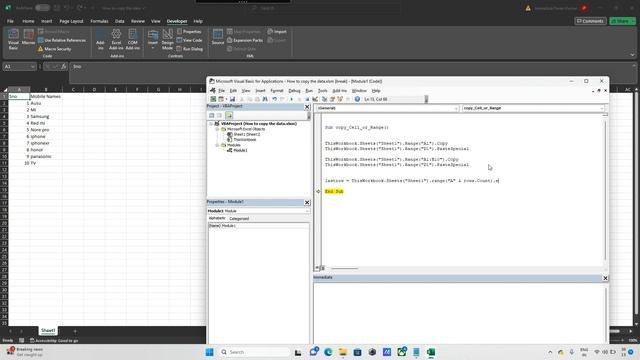Viewport: 640px width, 360px height.
Task: Open Object Browser icon in VBA toolbar
Action: coord(340,99)
